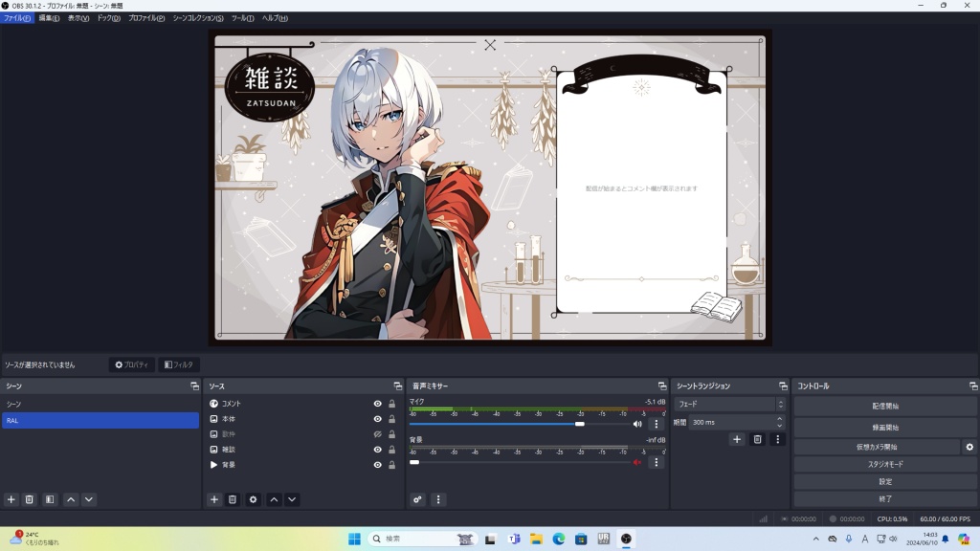
Task: Open source properties gear icon
Action: click(x=253, y=499)
